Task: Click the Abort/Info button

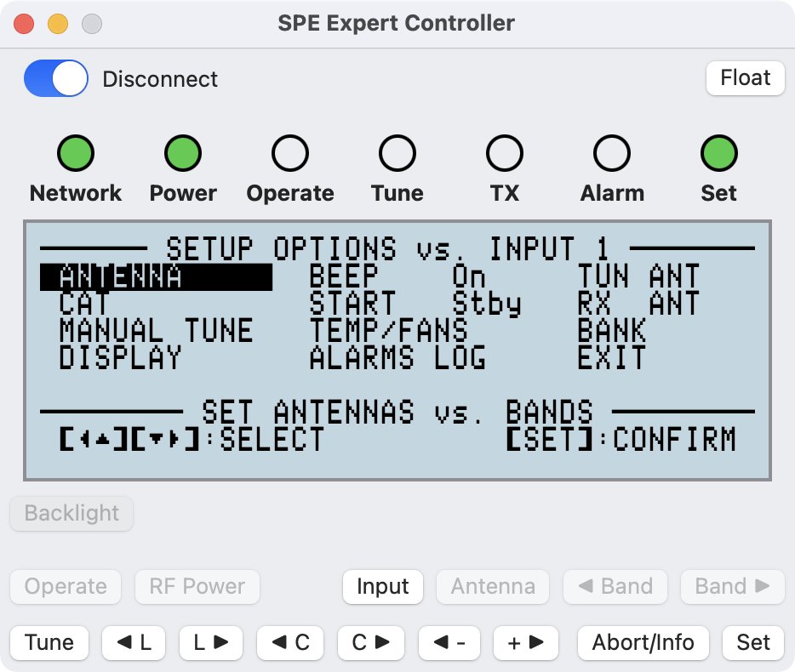Action: coord(643,642)
